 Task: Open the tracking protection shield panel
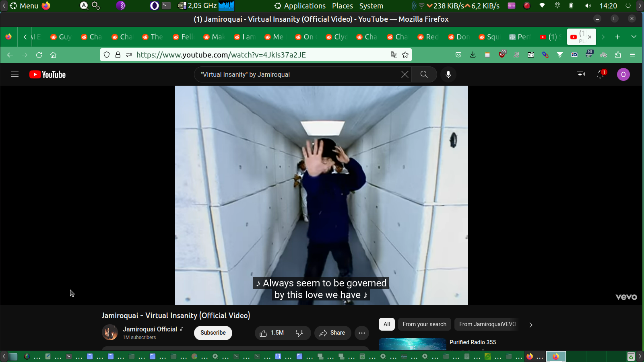click(107, 55)
